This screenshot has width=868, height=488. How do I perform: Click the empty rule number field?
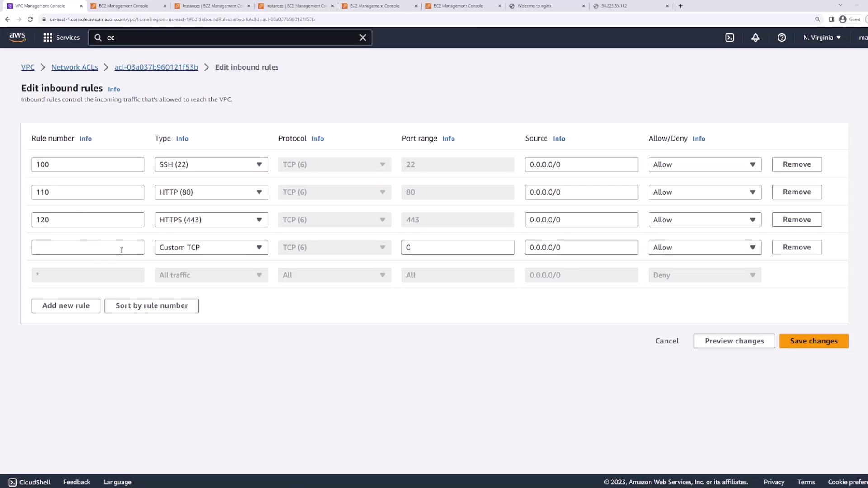click(87, 248)
